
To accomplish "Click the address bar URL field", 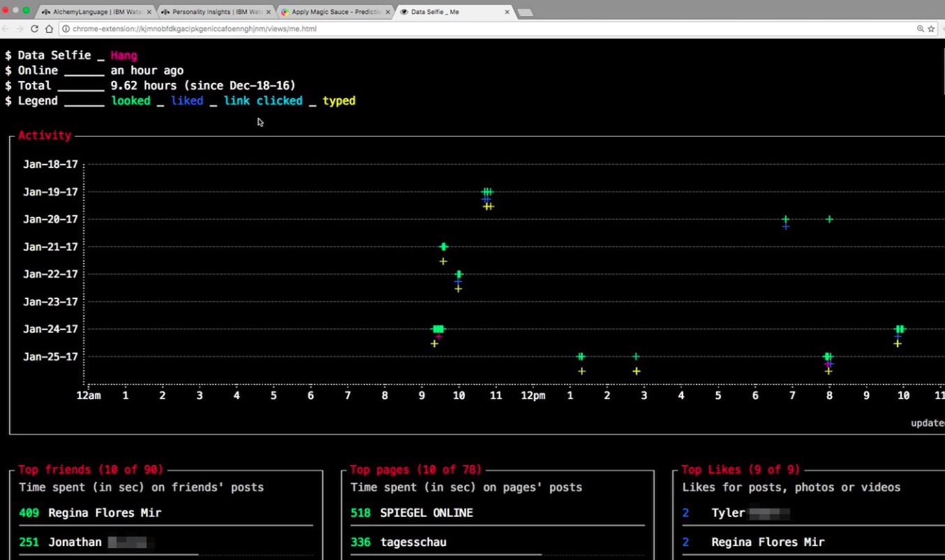I will tap(419, 29).
